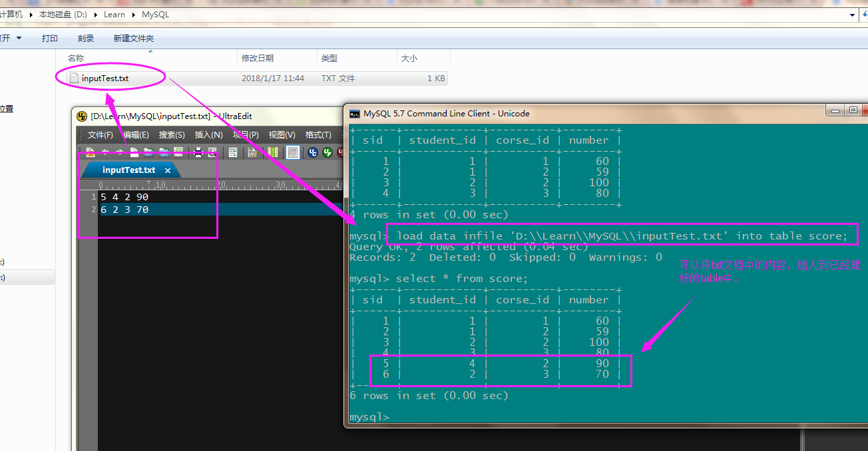Click the 新建文件夹 button in Explorer

(x=133, y=39)
